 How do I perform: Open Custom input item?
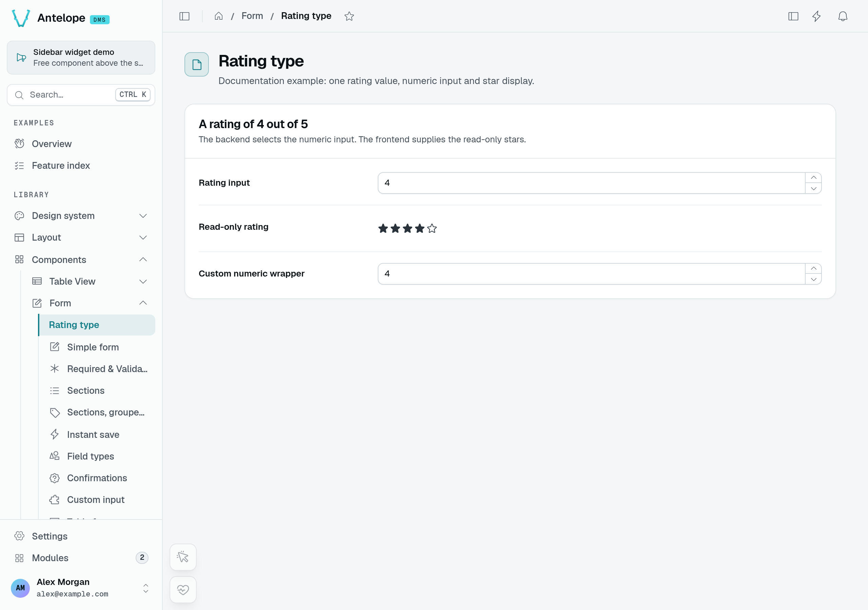pyautogui.click(x=99, y=500)
